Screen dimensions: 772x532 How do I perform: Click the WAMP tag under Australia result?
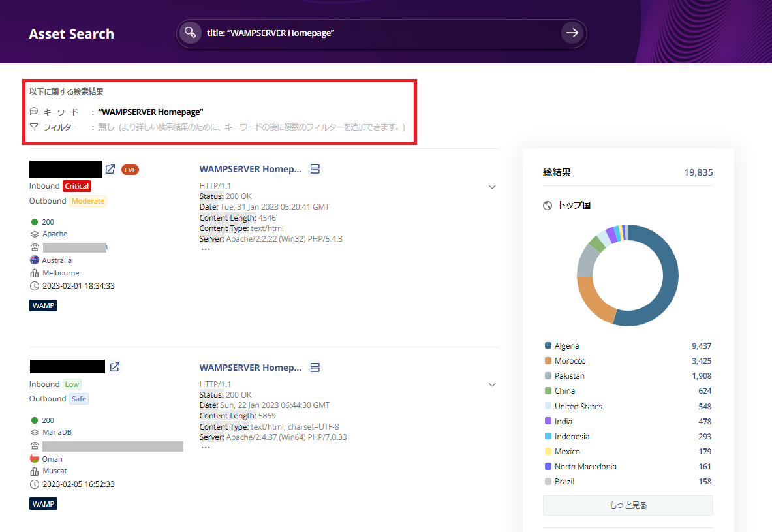tap(43, 305)
